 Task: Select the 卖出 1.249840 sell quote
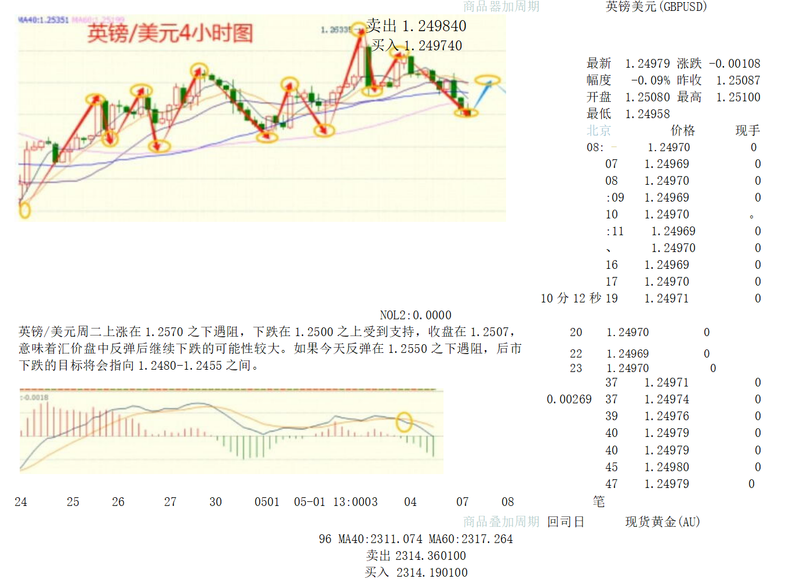(416, 26)
